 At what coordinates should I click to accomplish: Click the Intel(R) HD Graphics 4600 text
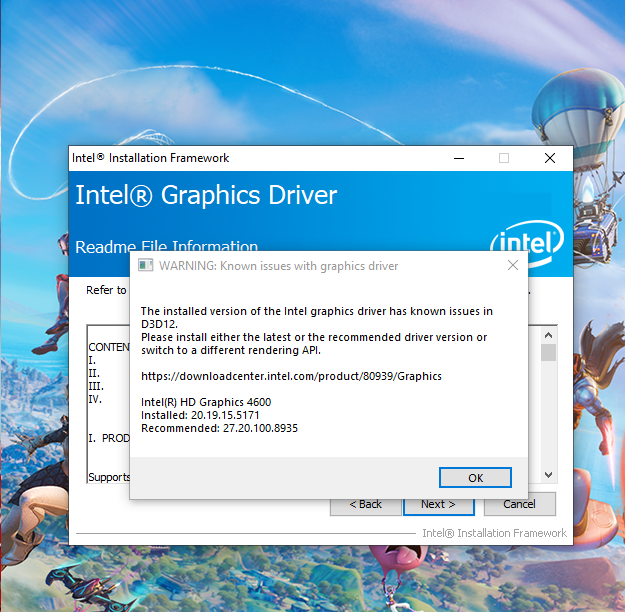point(206,402)
